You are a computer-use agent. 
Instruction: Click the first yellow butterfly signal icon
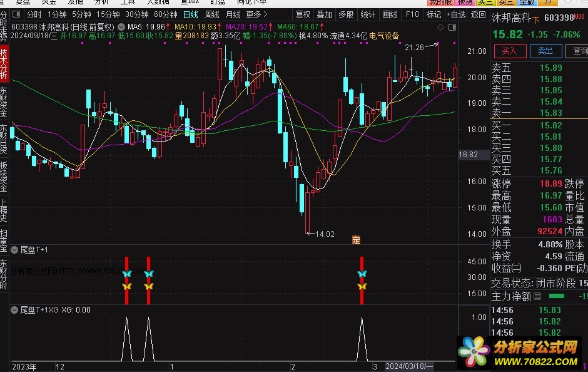pyautogui.click(x=127, y=286)
